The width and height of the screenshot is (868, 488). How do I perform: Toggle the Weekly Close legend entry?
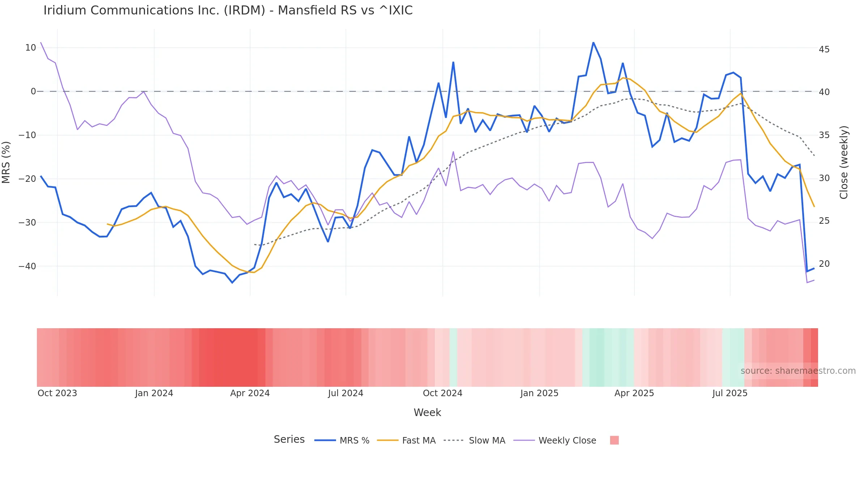555,440
